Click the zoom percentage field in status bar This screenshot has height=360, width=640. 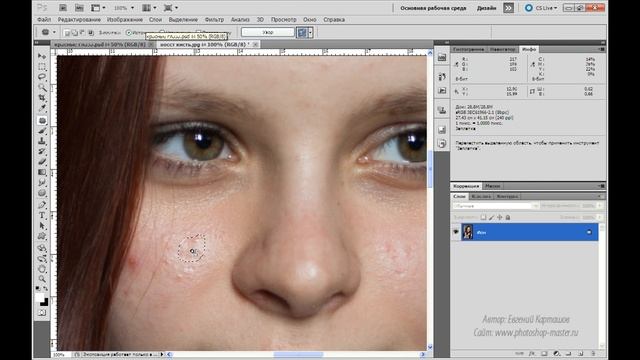pyautogui.click(x=60, y=355)
